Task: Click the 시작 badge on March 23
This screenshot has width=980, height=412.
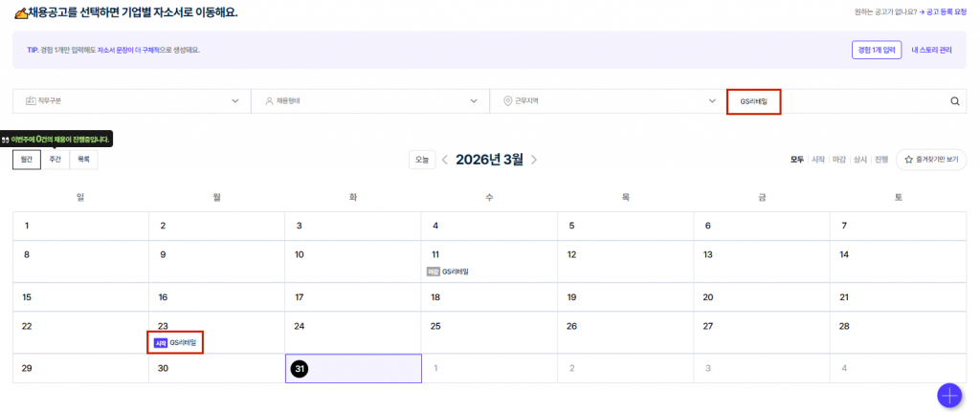Action: (x=161, y=342)
